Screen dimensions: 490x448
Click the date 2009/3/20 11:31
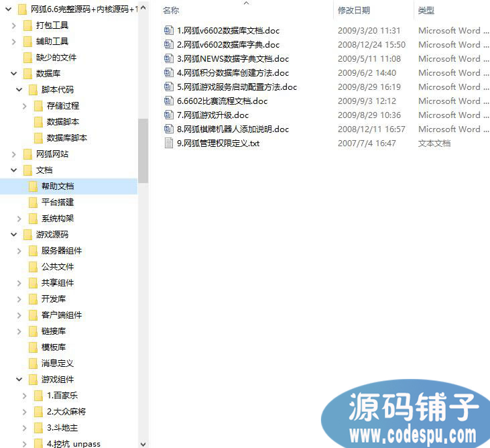(369, 31)
